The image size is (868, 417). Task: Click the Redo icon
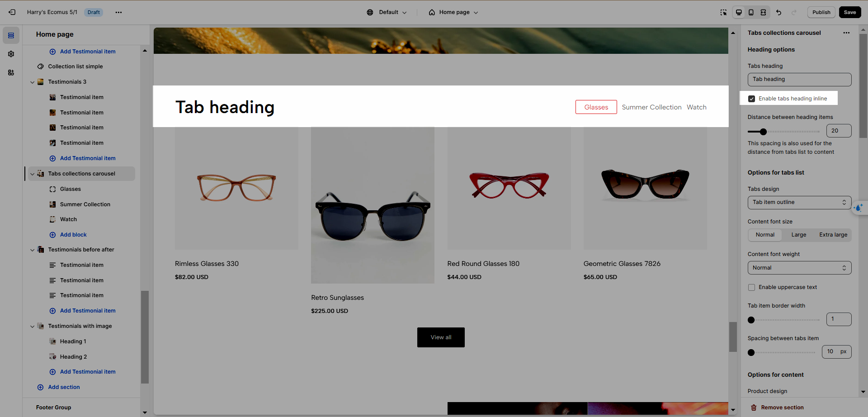click(794, 12)
